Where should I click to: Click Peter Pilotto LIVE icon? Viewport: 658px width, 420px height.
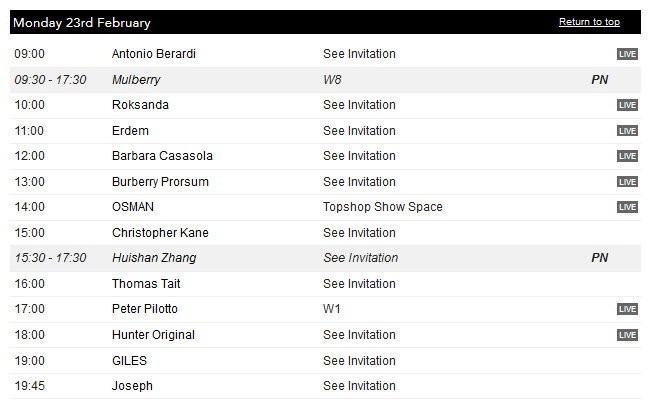pos(627,309)
